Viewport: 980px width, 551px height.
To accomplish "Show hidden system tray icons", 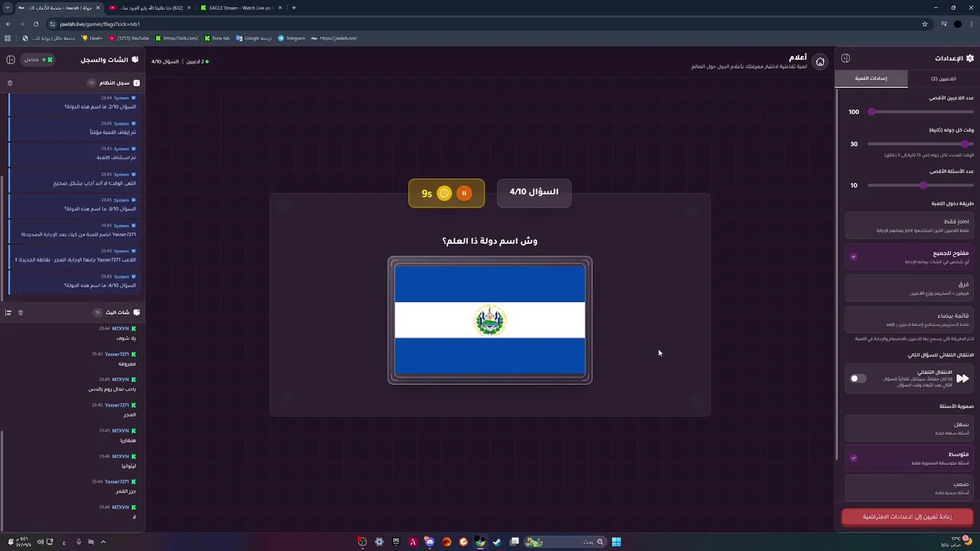I will click(103, 542).
